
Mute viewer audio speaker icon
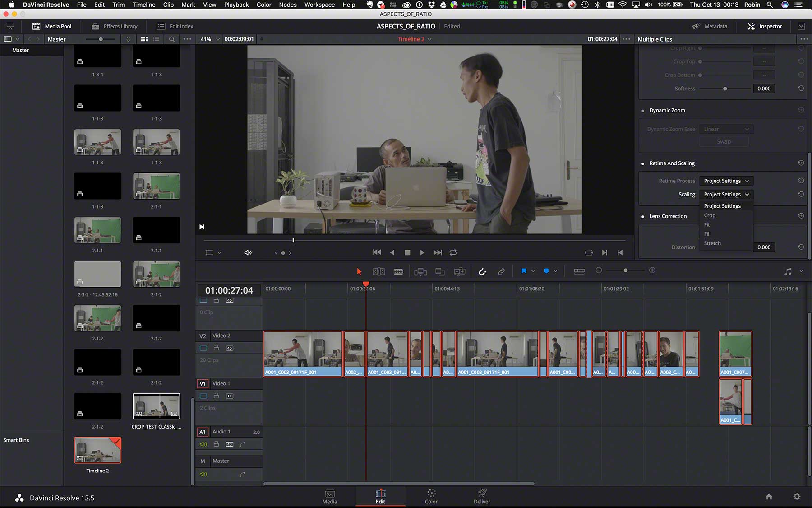click(x=248, y=252)
